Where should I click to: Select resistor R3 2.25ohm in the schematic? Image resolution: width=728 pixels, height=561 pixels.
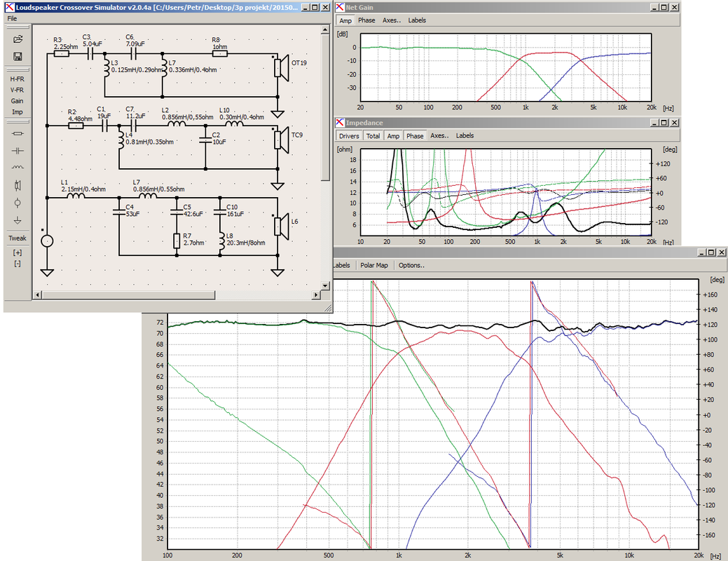coord(62,53)
